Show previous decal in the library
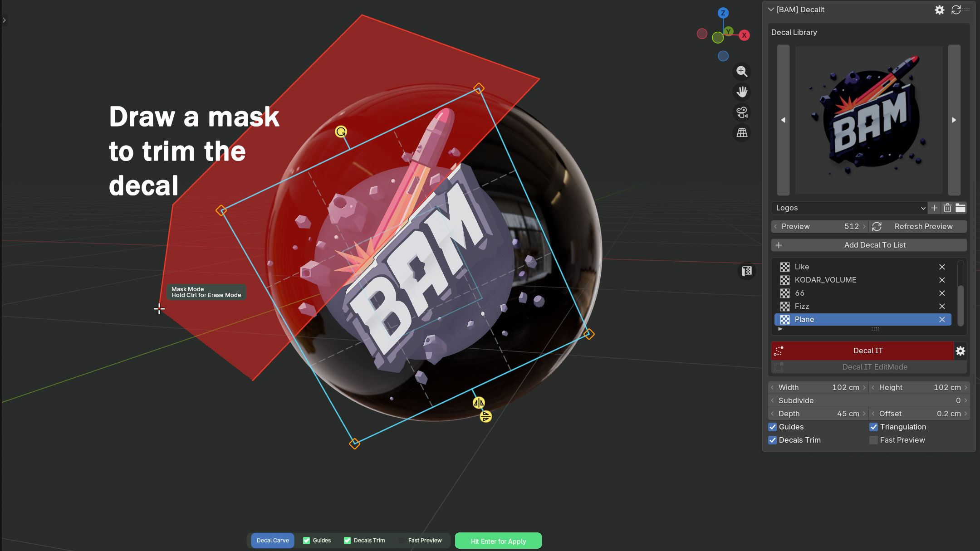 783,120
